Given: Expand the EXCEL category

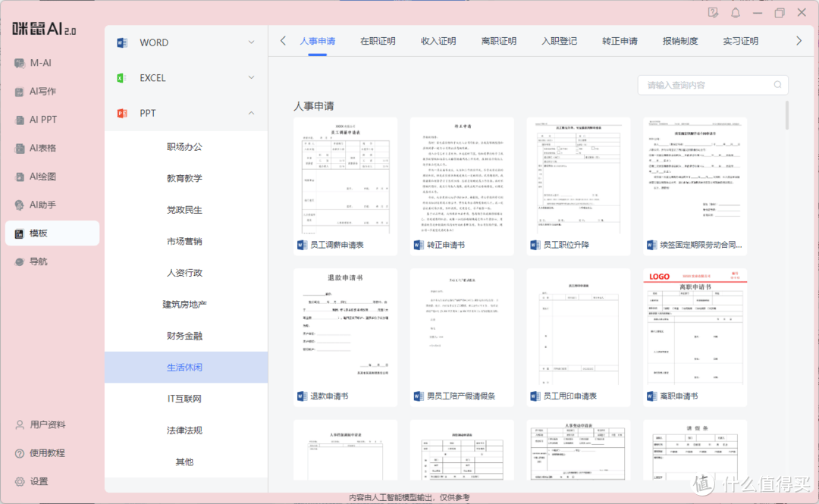Looking at the screenshot, I should 186,78.
